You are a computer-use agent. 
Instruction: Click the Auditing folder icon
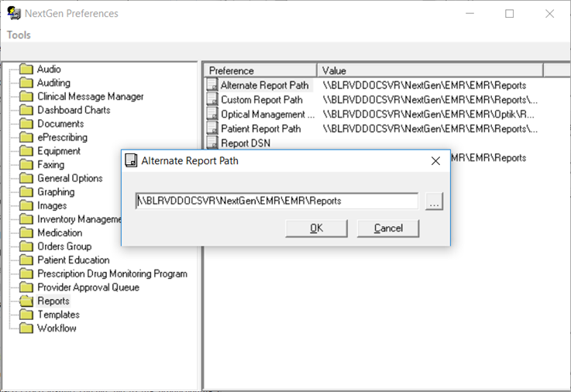(x=26, y=83)
